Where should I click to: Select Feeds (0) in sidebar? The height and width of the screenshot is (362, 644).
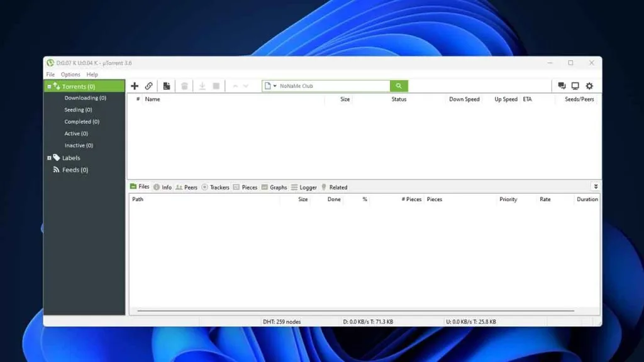pyautogui.click(x=75, y=170)
